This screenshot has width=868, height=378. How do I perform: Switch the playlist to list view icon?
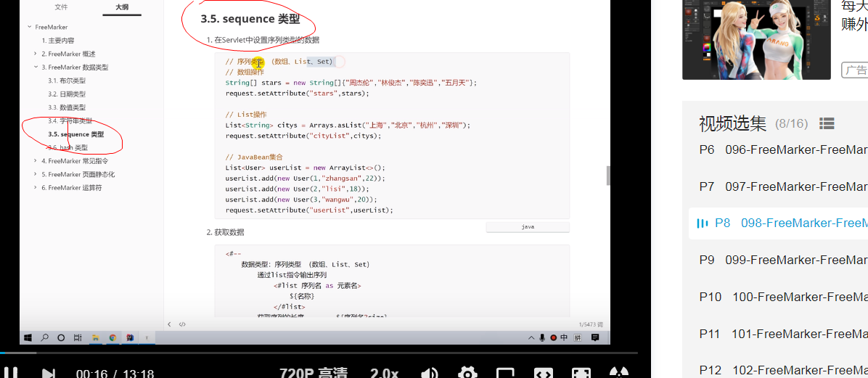click(x=827, y=123)
